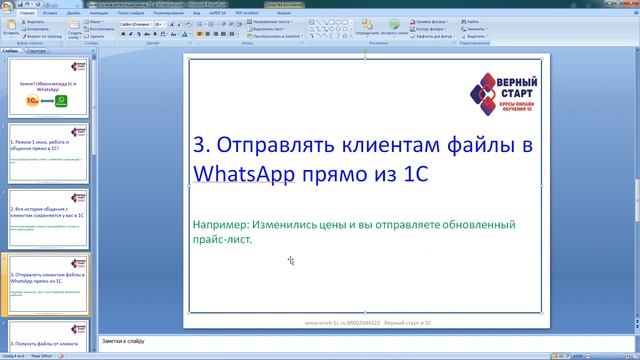Screen dimensions: 640x360
Task: Switch to Вид ribbon tab
Action: pyautogui.click(x=197, y=13)
